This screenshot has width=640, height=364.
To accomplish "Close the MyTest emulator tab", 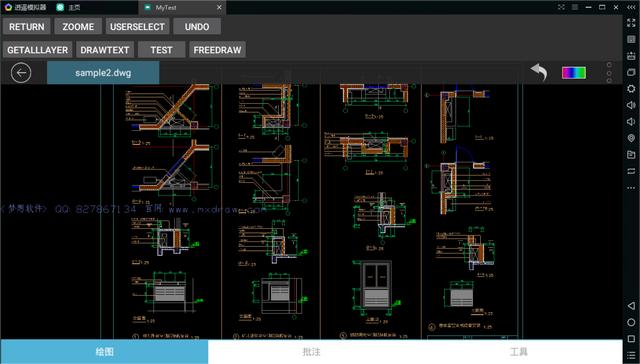I will click(x=219, y=7).
